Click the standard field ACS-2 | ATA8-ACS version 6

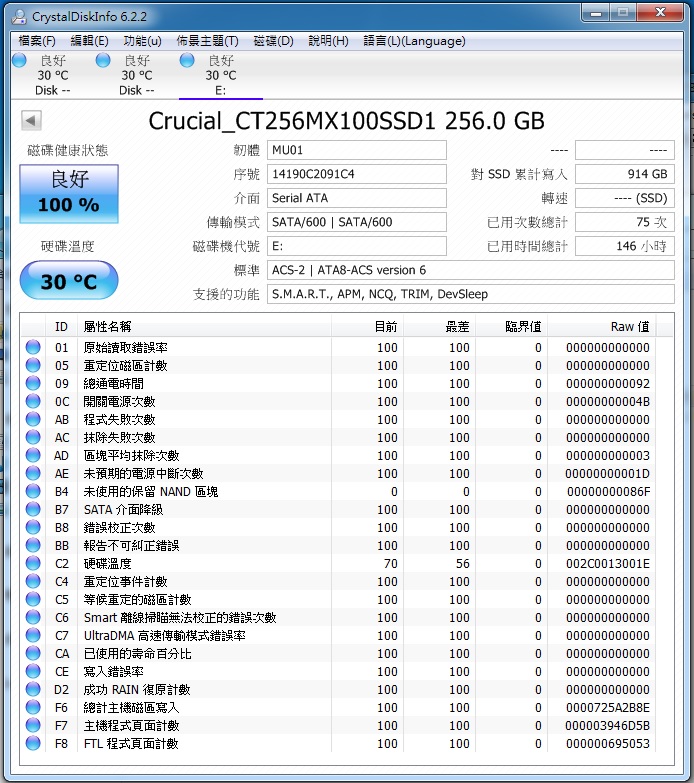tap(470, 270)
